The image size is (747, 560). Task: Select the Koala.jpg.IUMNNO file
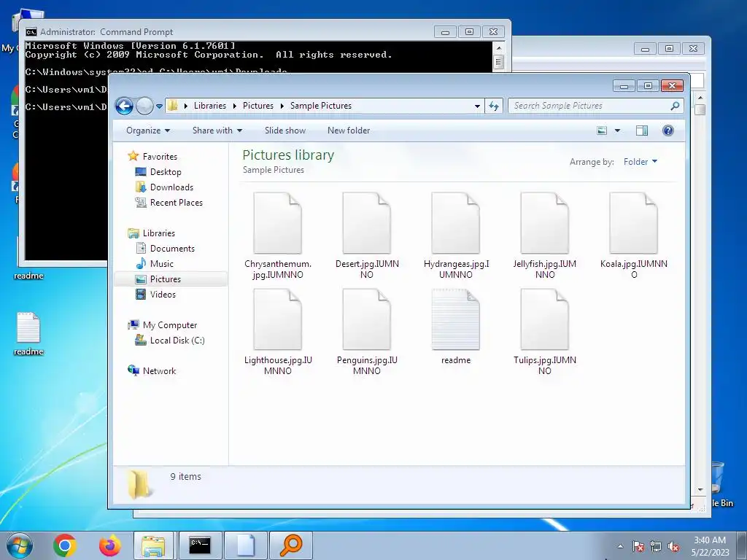pyautogui.click(x=634, y=236)
